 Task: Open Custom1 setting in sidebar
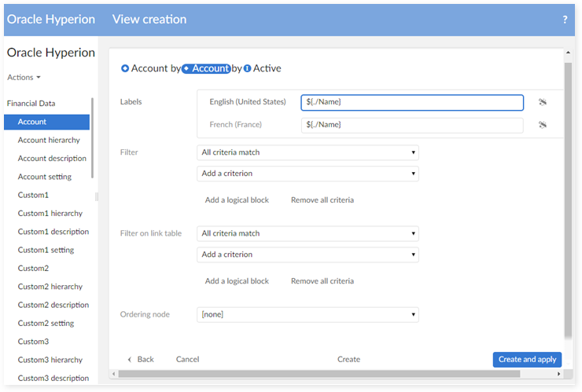pos(46,250)
